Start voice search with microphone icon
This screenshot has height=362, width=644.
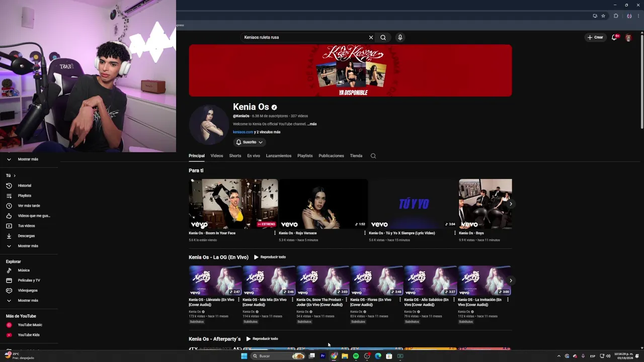click(x=400, y=37)
